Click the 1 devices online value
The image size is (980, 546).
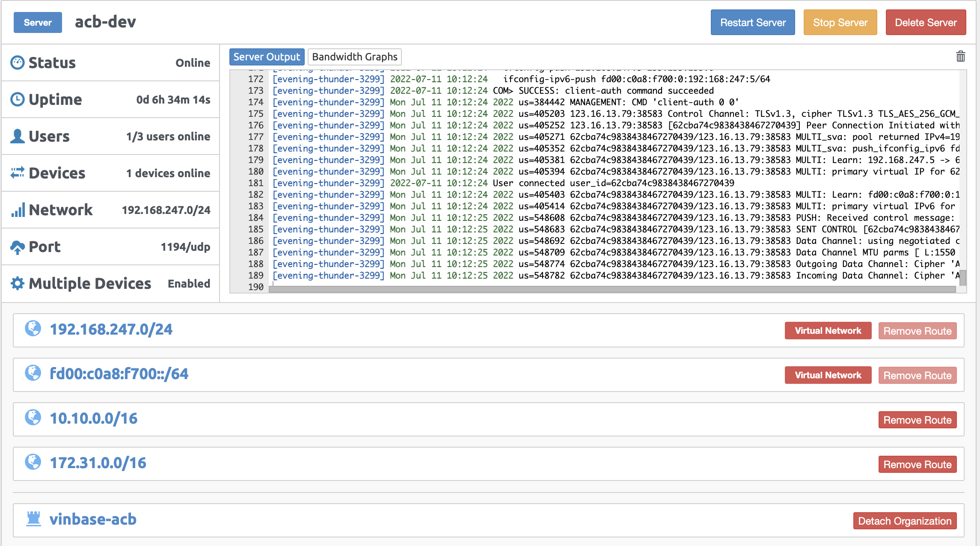[x=168, y=173]
